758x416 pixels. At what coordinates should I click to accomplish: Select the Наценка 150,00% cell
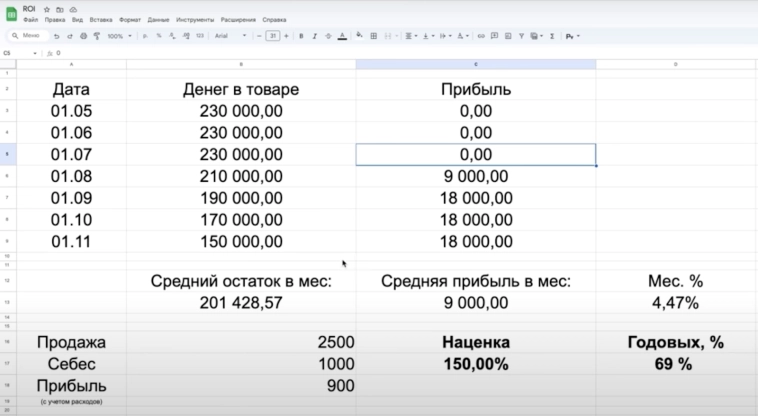pos(476,364)
